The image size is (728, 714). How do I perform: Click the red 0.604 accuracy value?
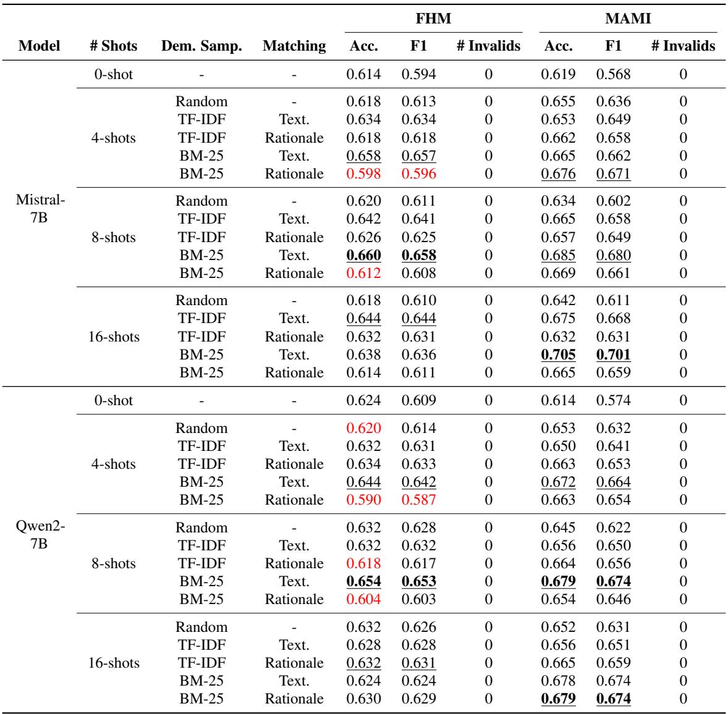(x=363, y=599)
